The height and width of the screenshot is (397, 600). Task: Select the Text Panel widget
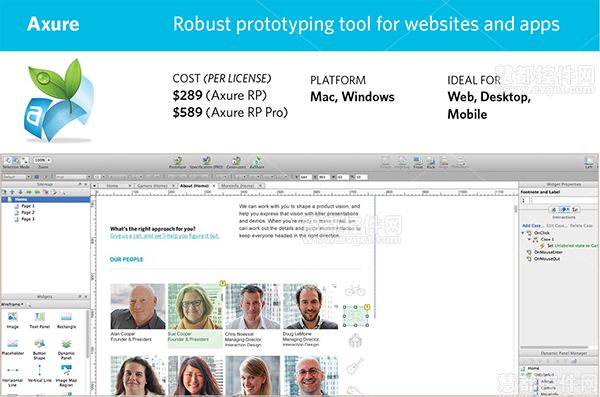(x=39, y=320)
